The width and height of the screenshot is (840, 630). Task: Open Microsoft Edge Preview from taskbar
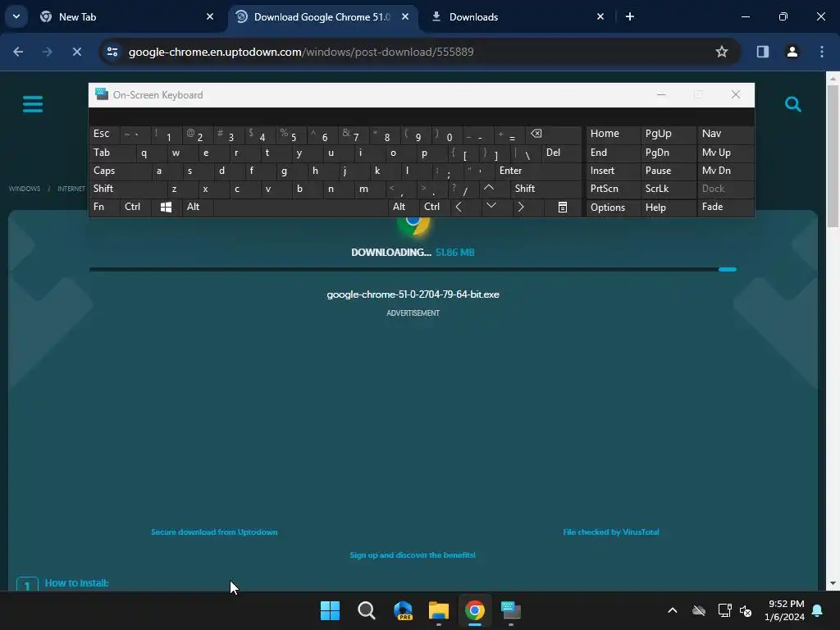[x=403, y=610]
